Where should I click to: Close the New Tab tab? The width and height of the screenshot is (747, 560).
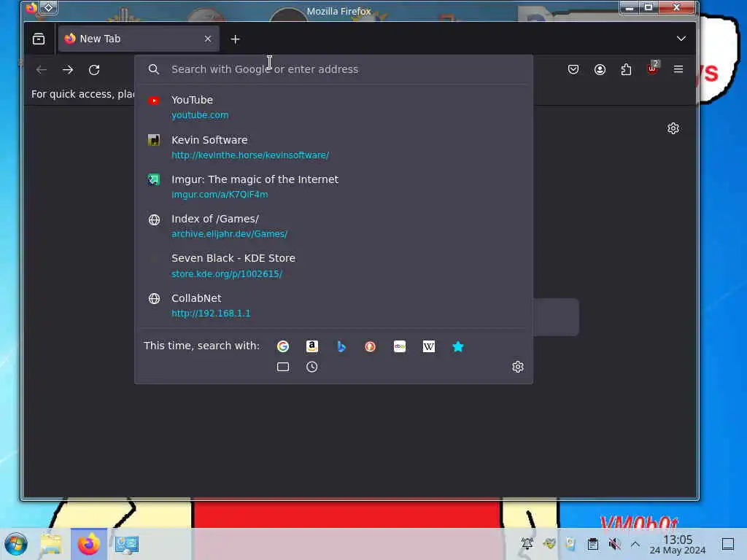208,39
